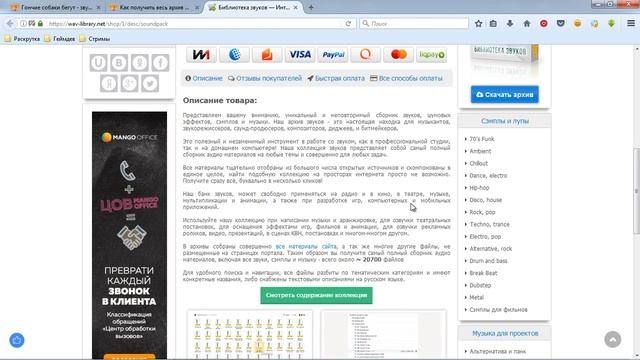This screenshot has width=640, height=360.
Task: Open the 'Стримы' bookmarks folder
Action: coord(95,39)
